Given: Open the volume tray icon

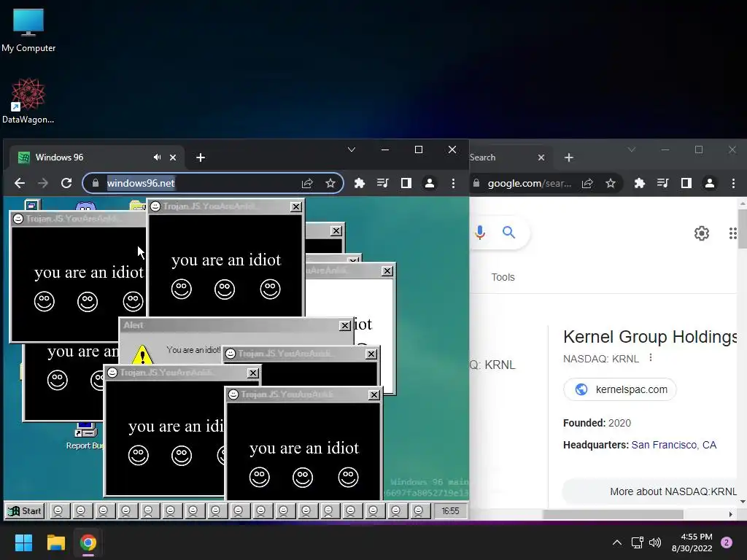Looking at the screenshot, I should tap(655, 542).
